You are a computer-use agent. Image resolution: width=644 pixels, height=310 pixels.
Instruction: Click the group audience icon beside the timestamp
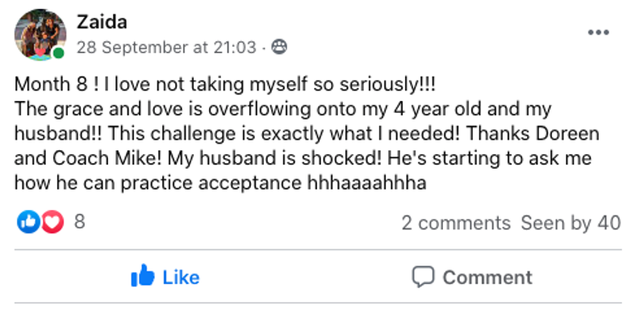click(279, 48)
